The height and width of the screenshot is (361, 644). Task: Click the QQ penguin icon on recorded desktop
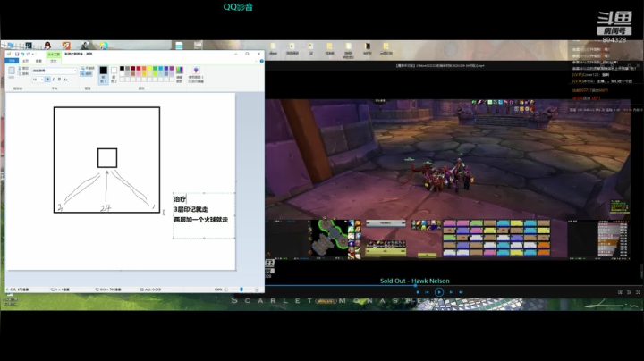click(47, 45)
